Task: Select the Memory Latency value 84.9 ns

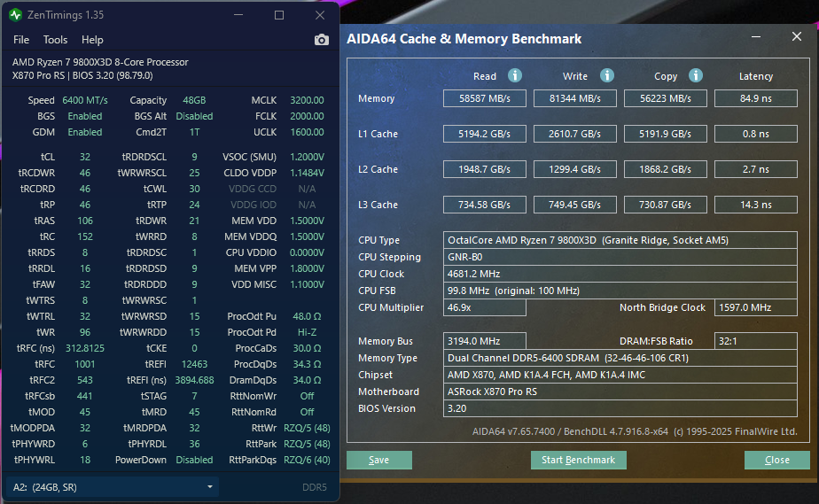Action: pos(756,98)
